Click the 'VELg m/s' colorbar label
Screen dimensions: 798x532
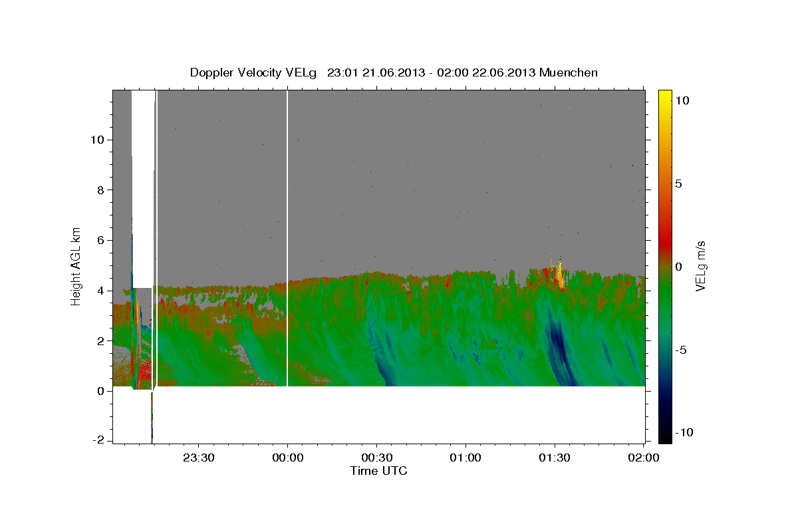pos(700,267)
